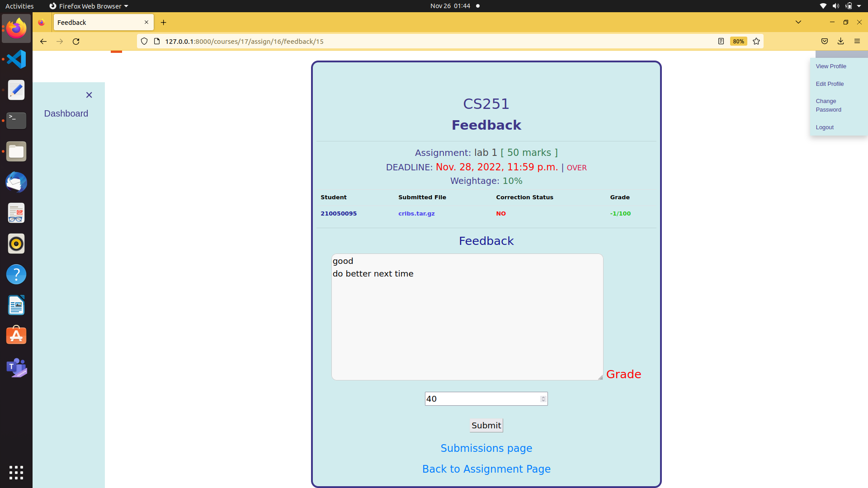List all tabs dropdown arrow

tap(798, 22)
